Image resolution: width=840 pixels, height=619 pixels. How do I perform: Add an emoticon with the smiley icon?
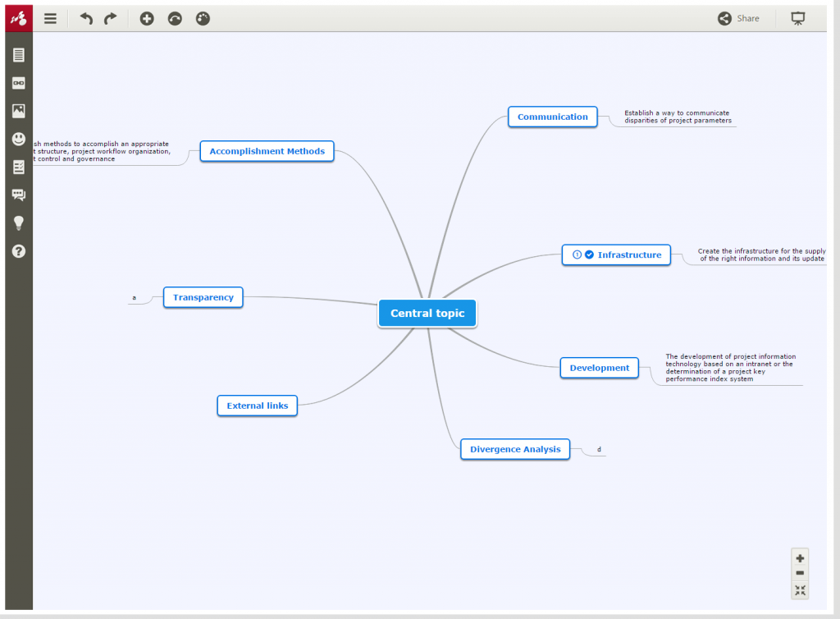(x=18, y=139)
